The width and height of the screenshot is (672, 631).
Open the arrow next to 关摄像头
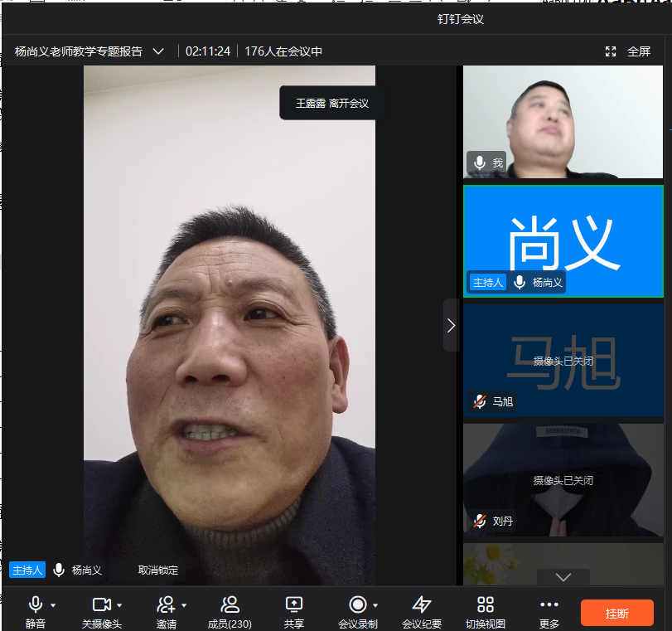pos(119,605)
